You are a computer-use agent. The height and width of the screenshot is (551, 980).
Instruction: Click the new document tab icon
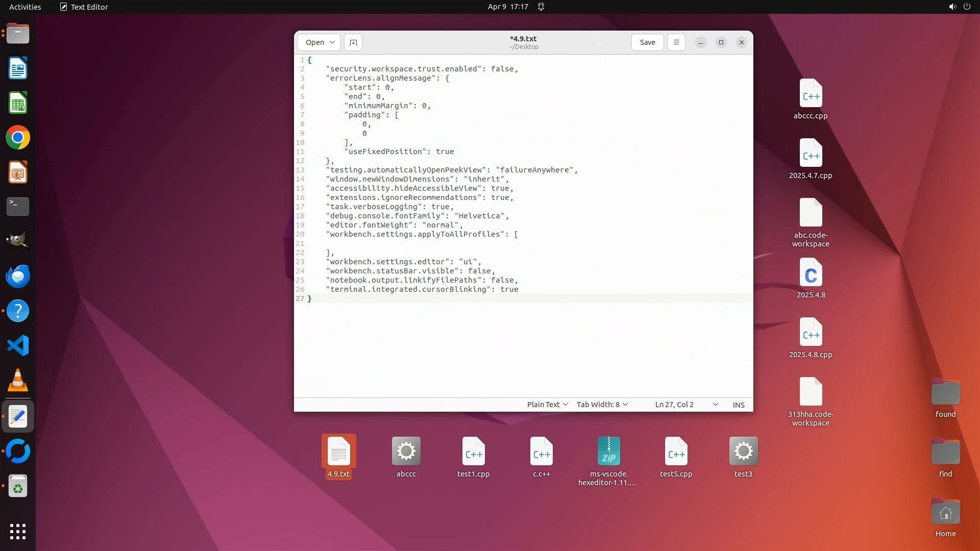tap(353, 42)
